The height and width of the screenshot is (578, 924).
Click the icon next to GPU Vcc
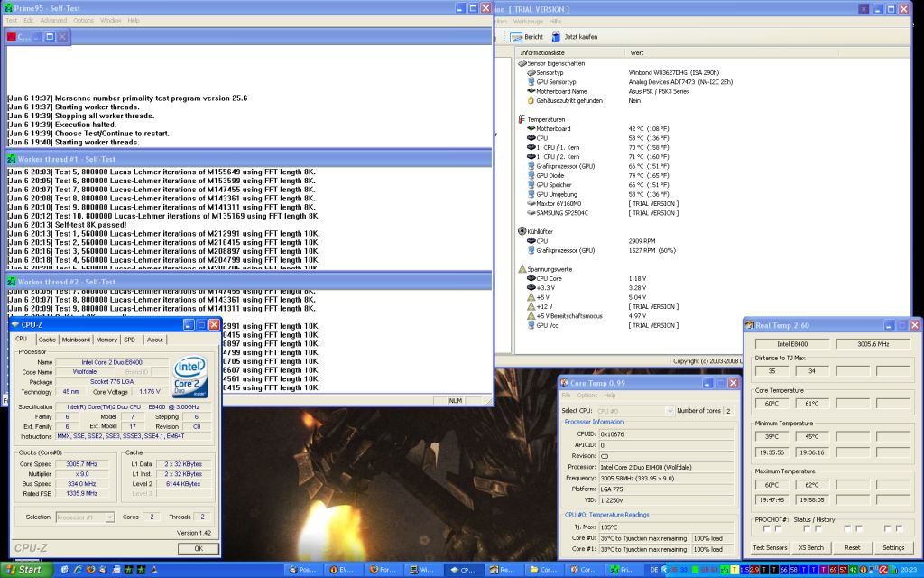coord(531,325)
